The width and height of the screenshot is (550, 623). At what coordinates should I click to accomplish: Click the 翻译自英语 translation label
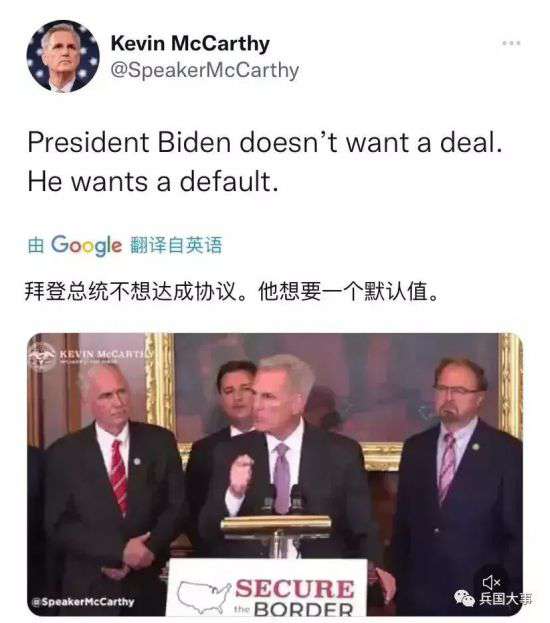pyautogui.click(x=176, y=245)
